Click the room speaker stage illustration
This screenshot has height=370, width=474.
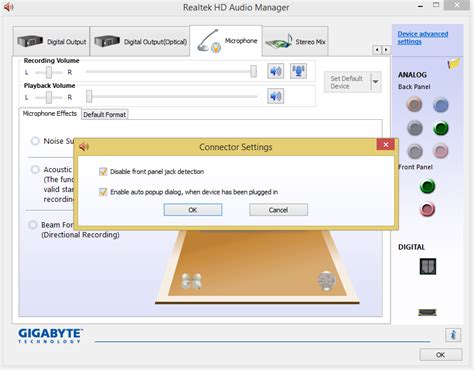[257, 268]
